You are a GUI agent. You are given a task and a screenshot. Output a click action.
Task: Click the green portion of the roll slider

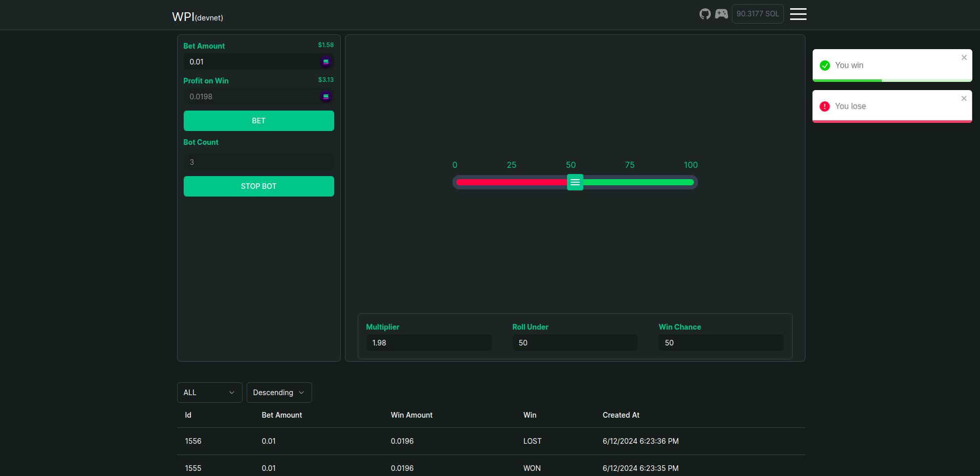coord(639,182)
